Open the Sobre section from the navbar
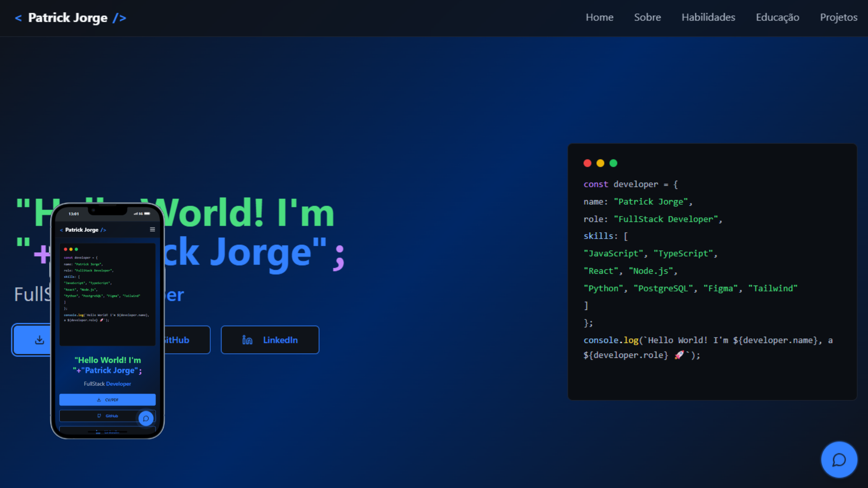This screenshot has height=488, width=868. [x=647, y=17]
